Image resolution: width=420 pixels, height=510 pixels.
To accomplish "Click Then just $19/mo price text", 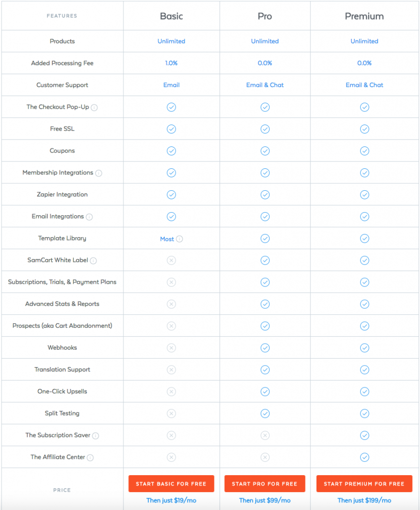I will (171, 500).
